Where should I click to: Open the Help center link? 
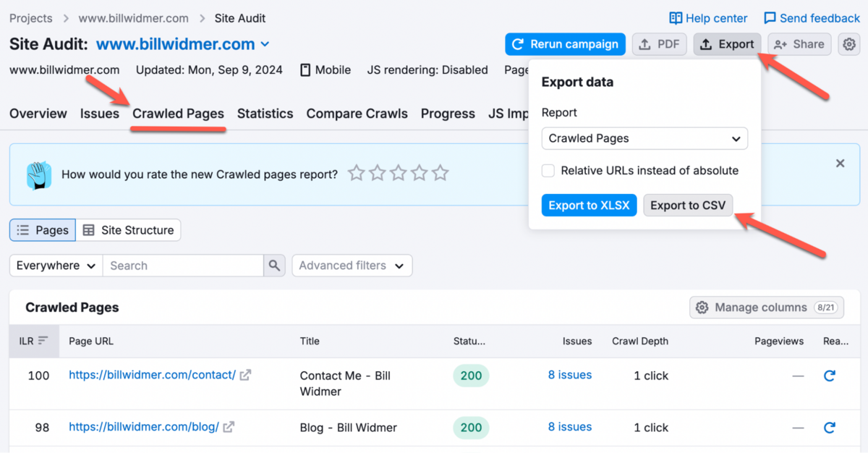coord(708,18)
